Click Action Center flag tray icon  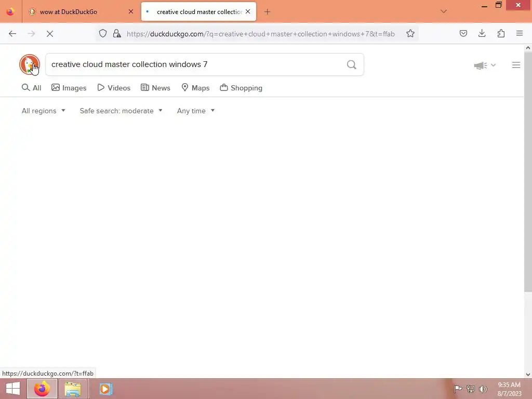458,389
